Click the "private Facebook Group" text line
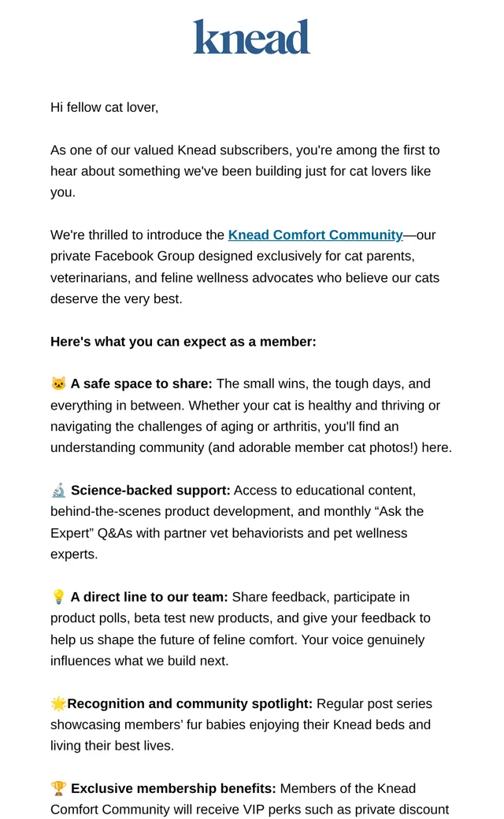 (232, 256)
